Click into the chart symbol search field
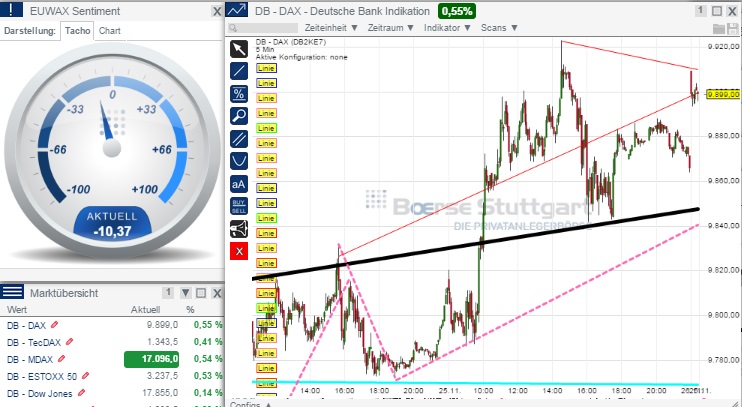 point(263,28)
